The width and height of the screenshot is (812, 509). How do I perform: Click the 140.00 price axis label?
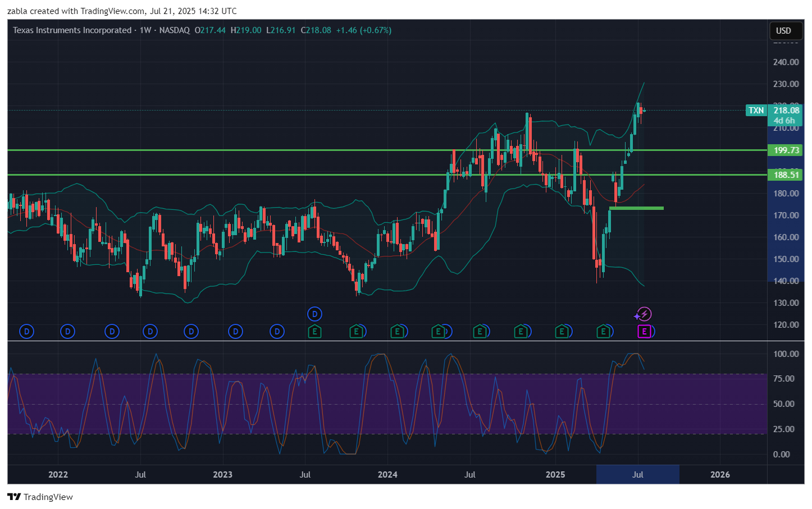(x=786, y=281)
